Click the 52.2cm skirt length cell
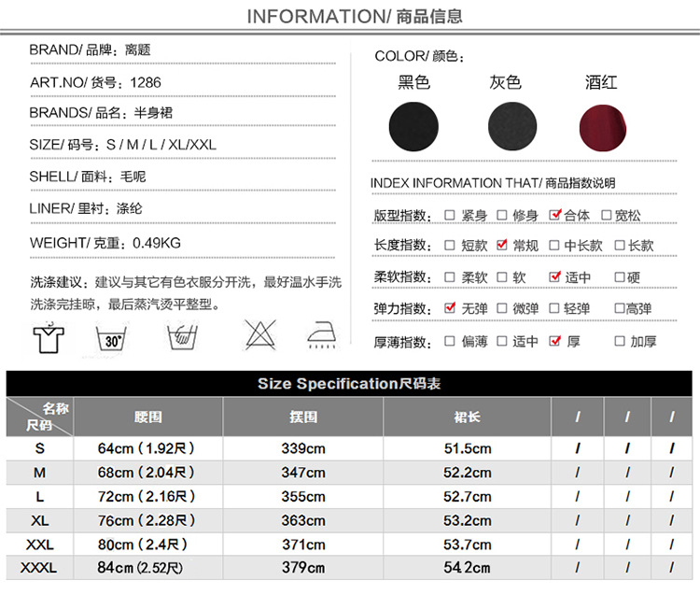The image size is (700, 595). click(468, 472)
